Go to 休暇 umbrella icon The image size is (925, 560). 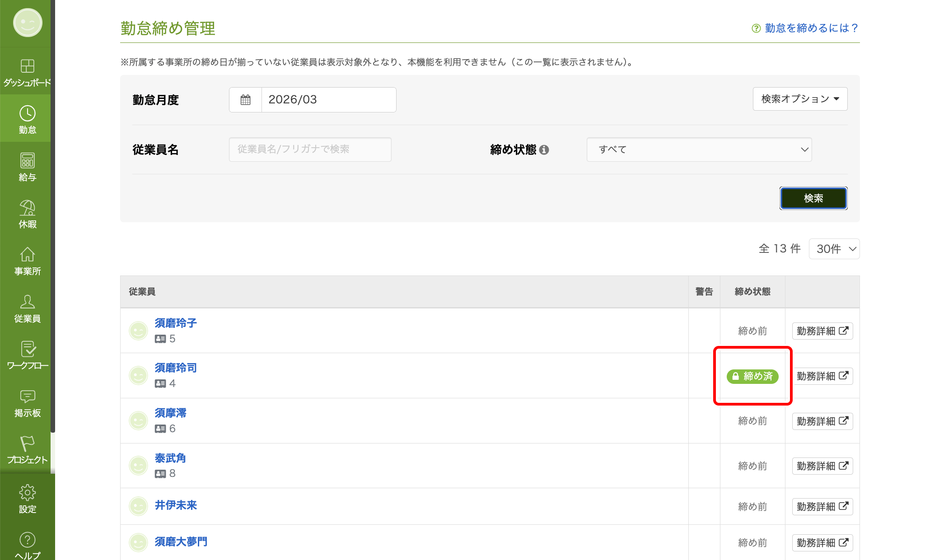click(x=27, y=209)
